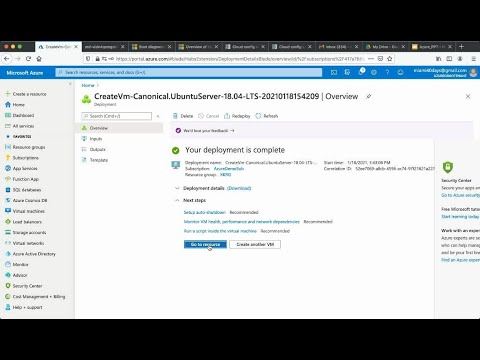Click the Azure feedback smiley icon
This screenshot has height=360, width=480.
(400, 72)
